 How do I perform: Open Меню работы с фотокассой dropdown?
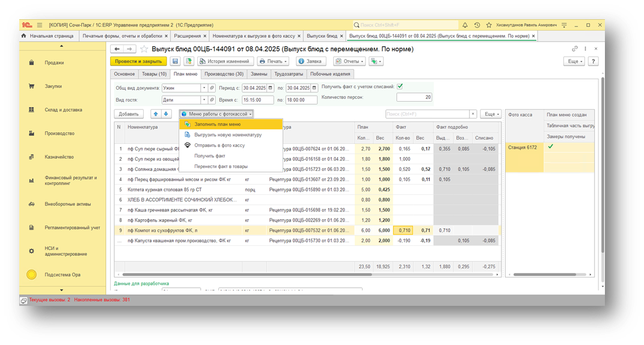[x=216, y=114]
